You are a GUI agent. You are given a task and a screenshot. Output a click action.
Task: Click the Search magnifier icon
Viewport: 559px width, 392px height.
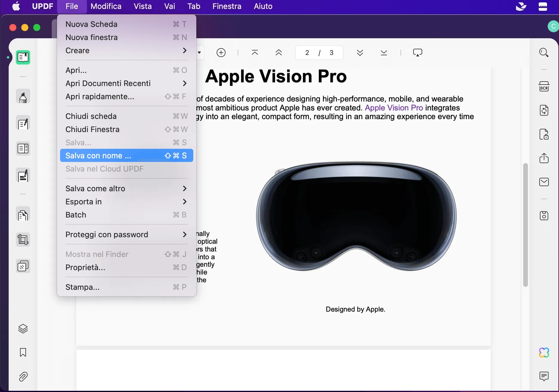pyautogui.click(x=544, y=53)
